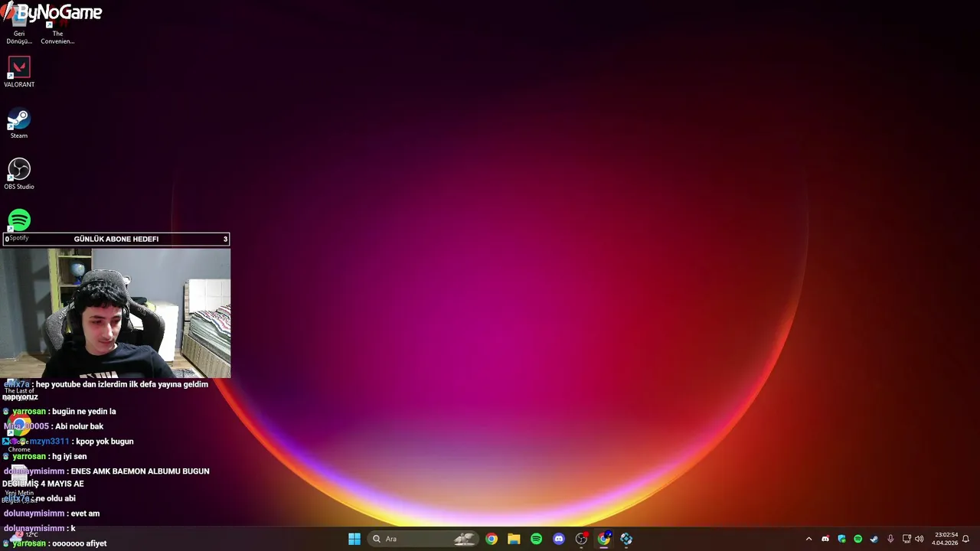
Task: Expand the hidden system tray icons chevron
Action: tap(808, 539)
